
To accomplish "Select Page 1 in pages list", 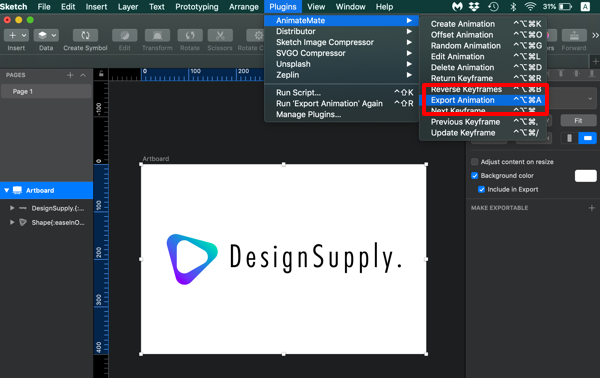I will point(46,91).
